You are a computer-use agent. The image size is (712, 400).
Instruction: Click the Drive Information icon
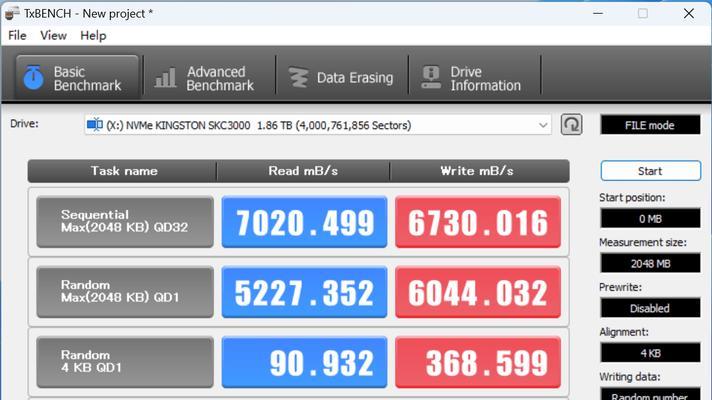click(x=431, y=78)
